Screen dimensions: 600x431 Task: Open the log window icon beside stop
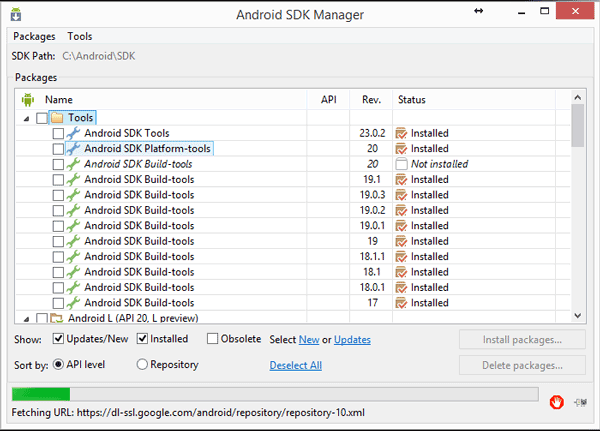click(580, 402)
